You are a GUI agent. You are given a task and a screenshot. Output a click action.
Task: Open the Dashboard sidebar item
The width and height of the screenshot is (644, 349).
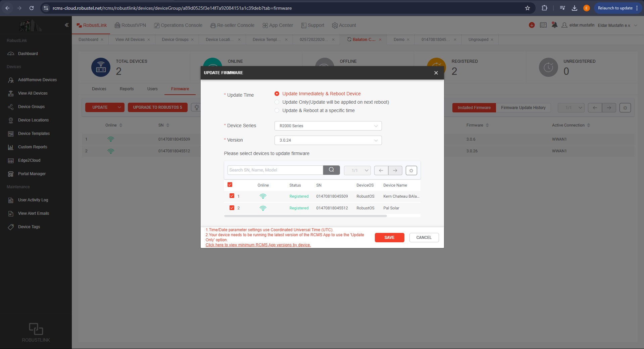pyautogui.click(x=28, y=54)
